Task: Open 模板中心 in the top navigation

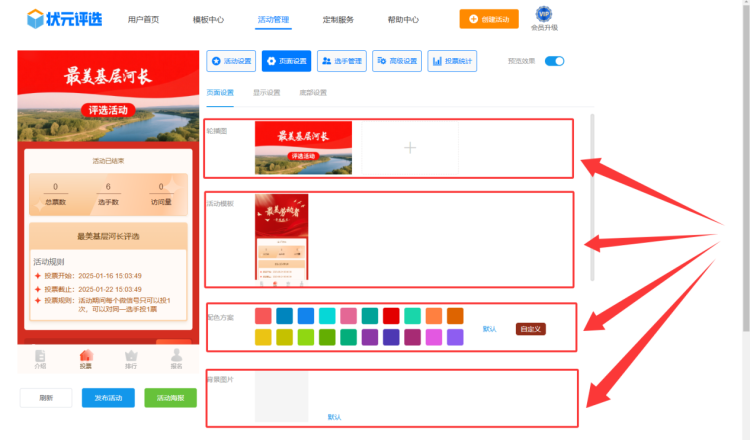Action: tap(208, 20)
